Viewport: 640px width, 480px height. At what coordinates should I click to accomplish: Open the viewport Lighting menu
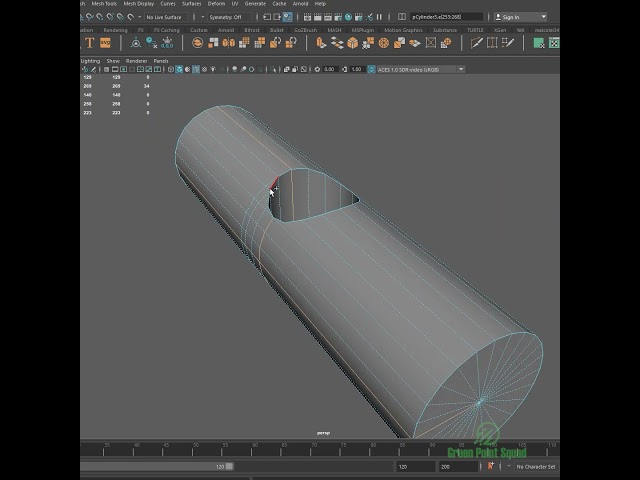91,61
